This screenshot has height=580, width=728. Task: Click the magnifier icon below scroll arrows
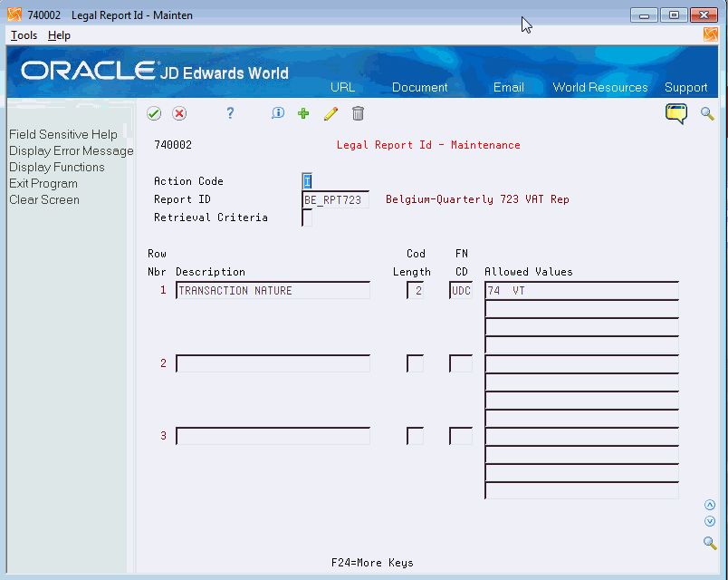tap(709, 542)
